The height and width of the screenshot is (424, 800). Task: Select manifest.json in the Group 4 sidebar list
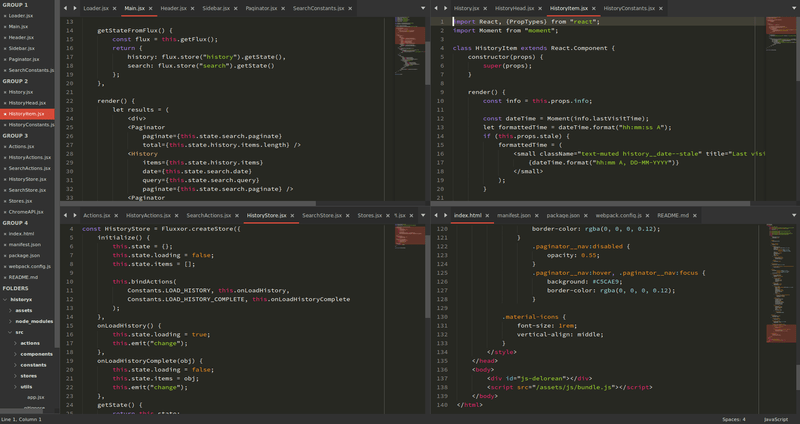point(26,244)
